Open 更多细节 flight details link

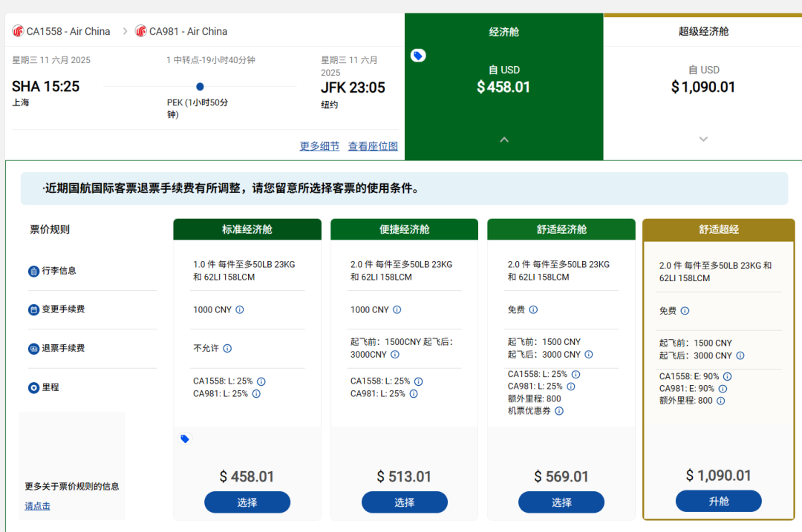pyautogui.click(x=319, y=146)
